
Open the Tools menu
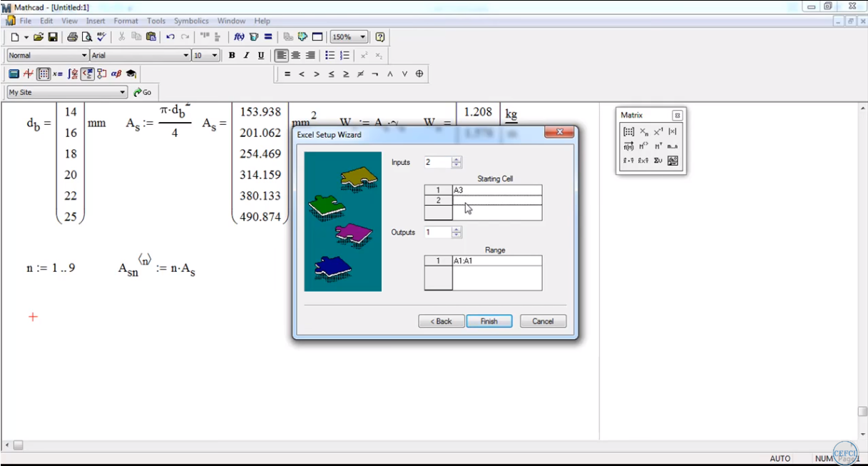[x=156, y=21]
